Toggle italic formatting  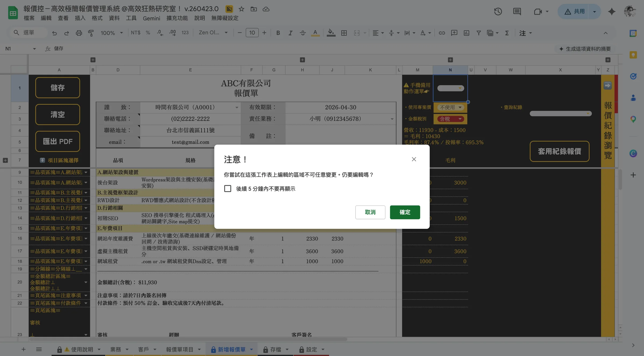[x=290, y=33]
